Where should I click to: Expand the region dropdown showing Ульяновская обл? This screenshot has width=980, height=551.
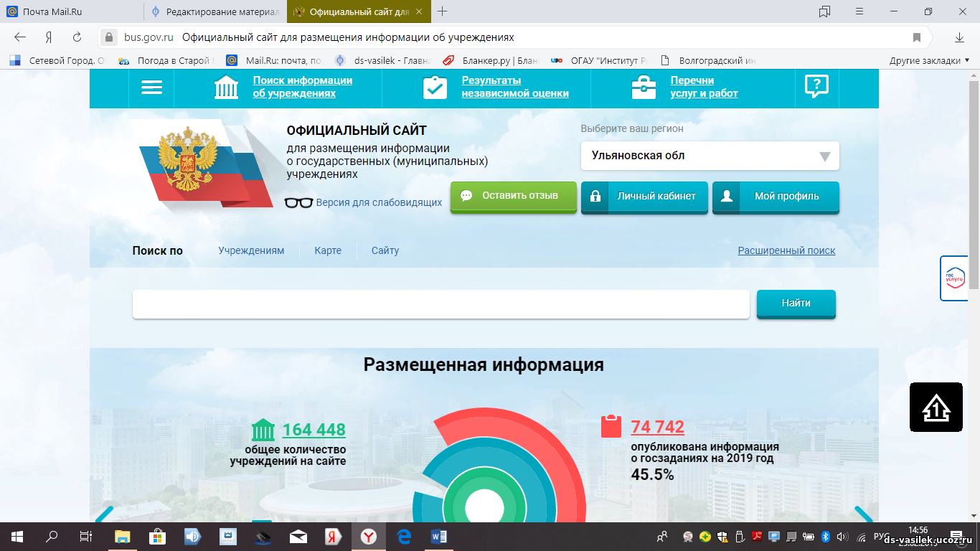tap(710, 156)
